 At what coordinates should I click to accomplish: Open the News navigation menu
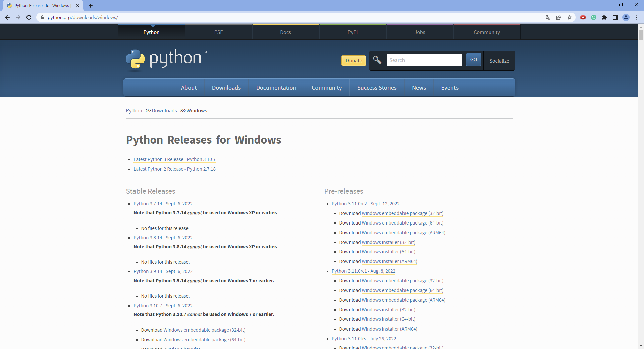[x=419, y=88]
